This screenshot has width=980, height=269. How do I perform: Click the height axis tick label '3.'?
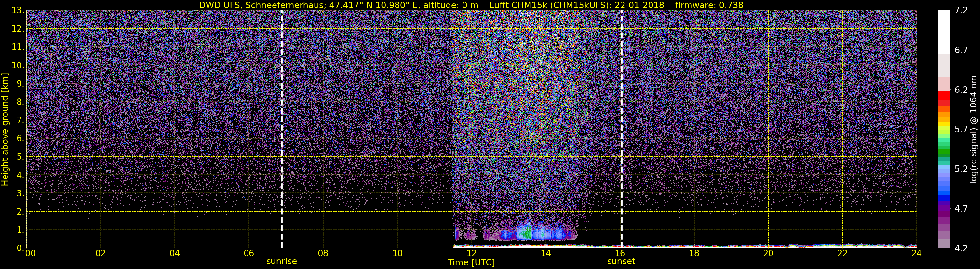[20, 193]
